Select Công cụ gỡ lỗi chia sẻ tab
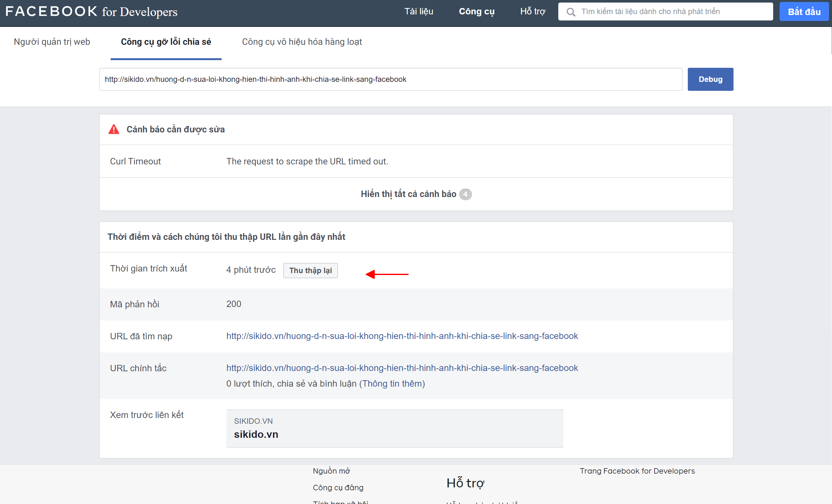Screen dimensions: 832x504 click(166, 42)
